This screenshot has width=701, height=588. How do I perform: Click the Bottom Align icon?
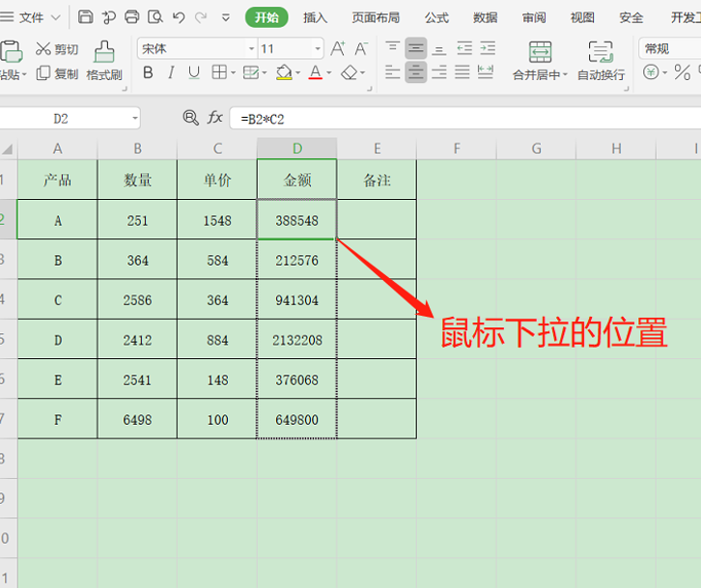tap(439, 49)
